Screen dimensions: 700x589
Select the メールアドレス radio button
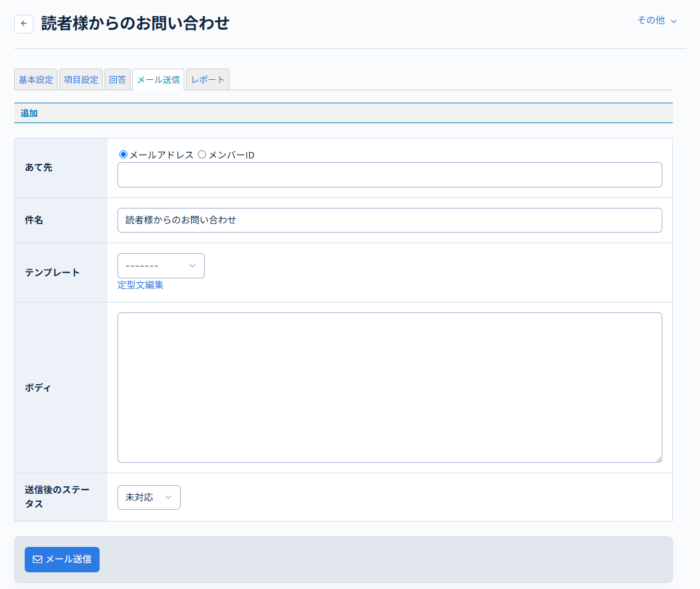(123, 155)
